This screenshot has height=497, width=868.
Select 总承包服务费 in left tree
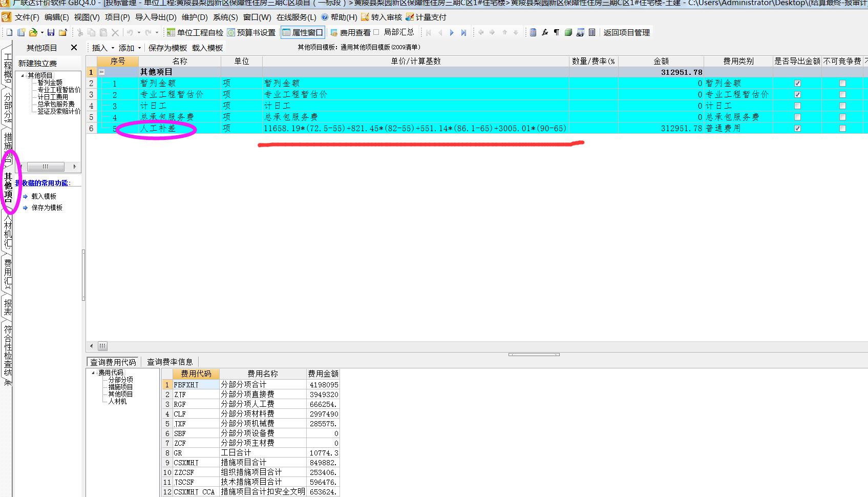coord(56,104)
